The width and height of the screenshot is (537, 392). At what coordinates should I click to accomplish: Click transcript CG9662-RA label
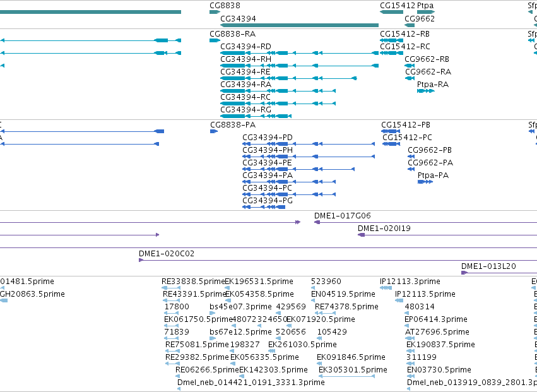coord(428,72)
